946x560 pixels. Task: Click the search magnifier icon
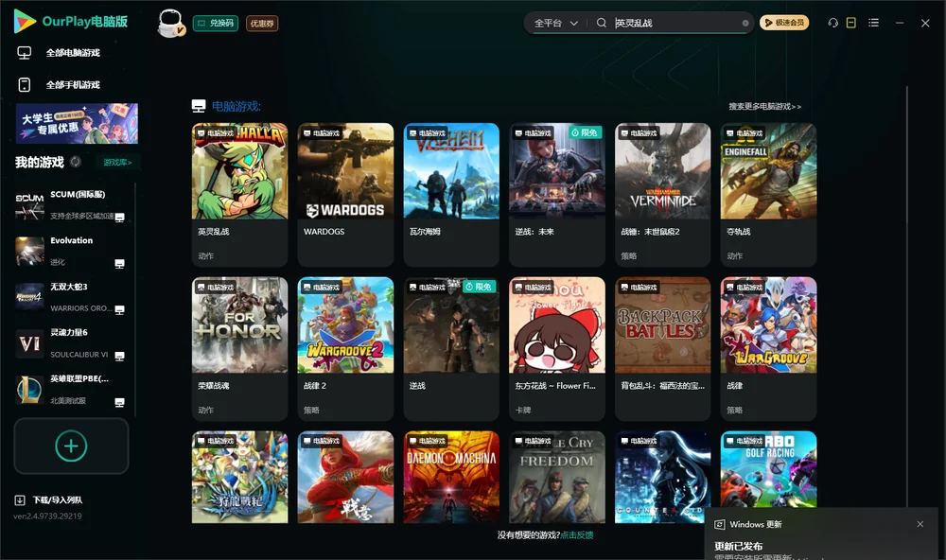pos(602,23)
